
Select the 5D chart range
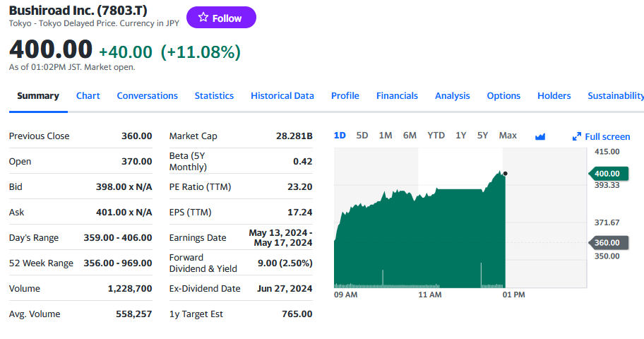point(362,135)
